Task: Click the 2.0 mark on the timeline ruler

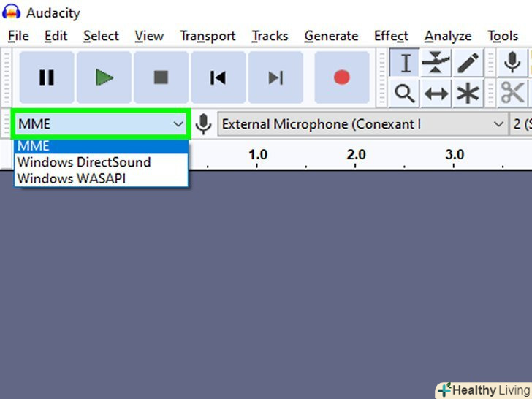Action: (x=356, y=155)
